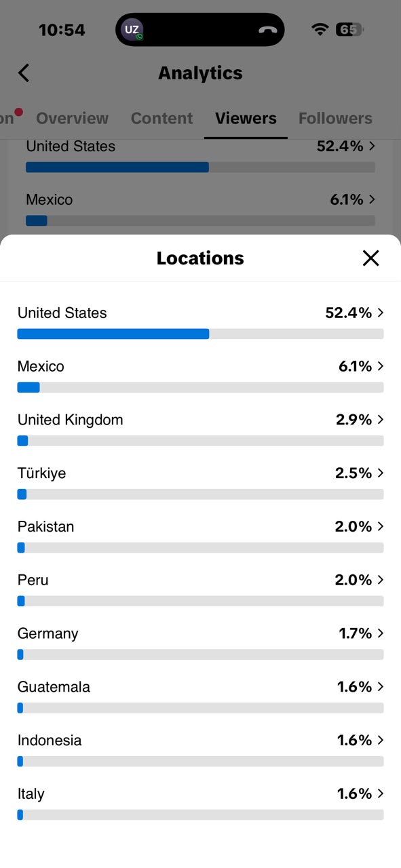The height and width of the screenshot is (868, 401).
Task: Tap the Wi-Fi icon in the status bar
Action: (x=320, y=30)
